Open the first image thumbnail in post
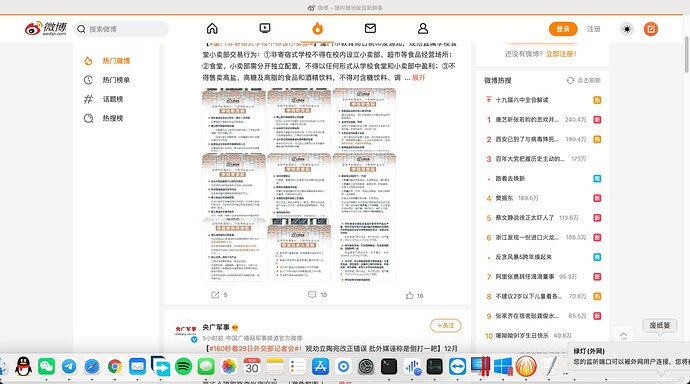This screenshot has height=384, width=690. tap(234, 120)
